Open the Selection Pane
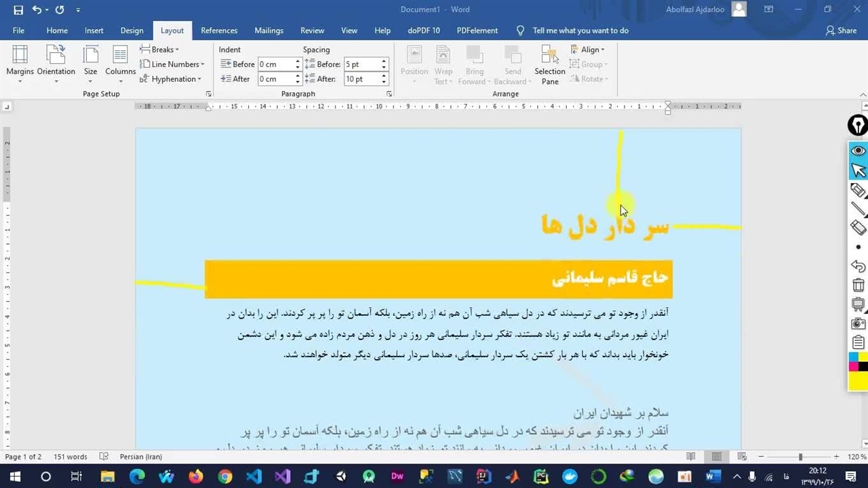The width and height of the screenshot is (868, 488). [x=549, y=65]
